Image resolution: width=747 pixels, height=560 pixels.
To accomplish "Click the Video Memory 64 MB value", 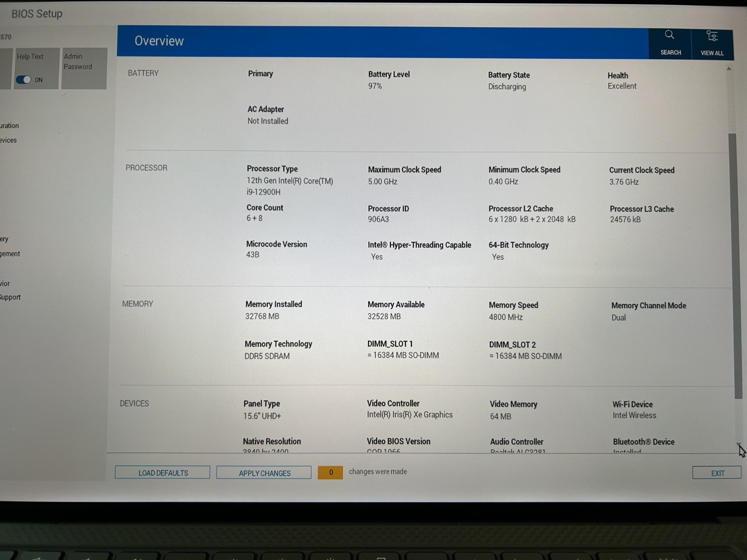I will pos(500,417).
